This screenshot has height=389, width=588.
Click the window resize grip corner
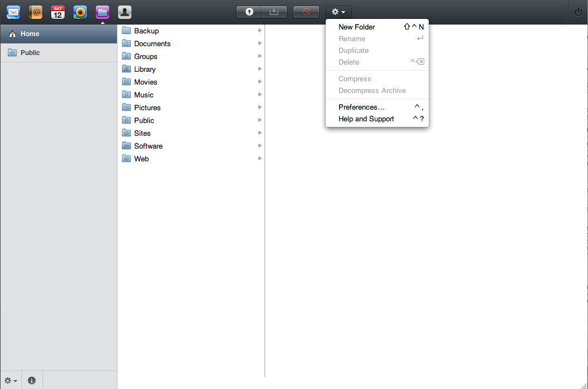coord(584,385)
